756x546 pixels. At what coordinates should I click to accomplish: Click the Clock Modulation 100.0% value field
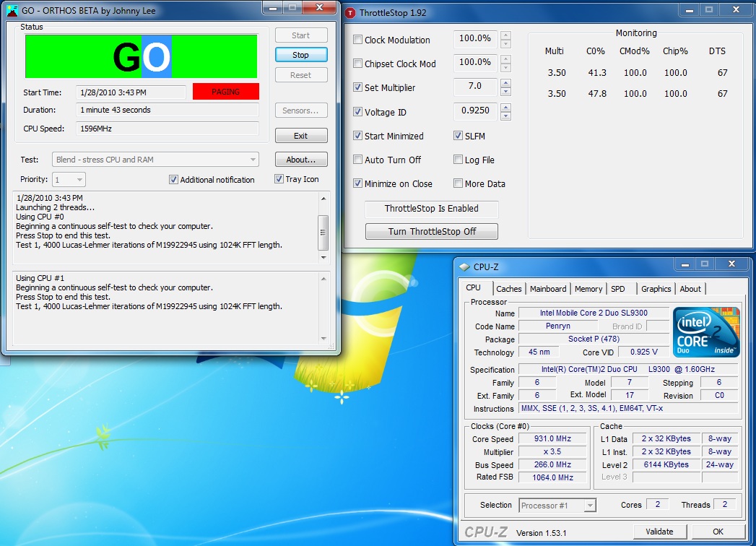tap(475, 38)
